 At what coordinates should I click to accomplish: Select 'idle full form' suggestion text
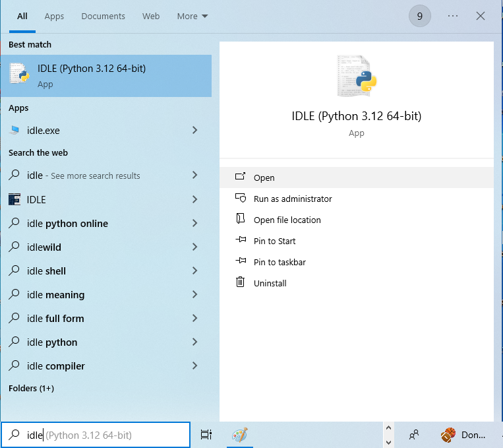coord(55,319)
